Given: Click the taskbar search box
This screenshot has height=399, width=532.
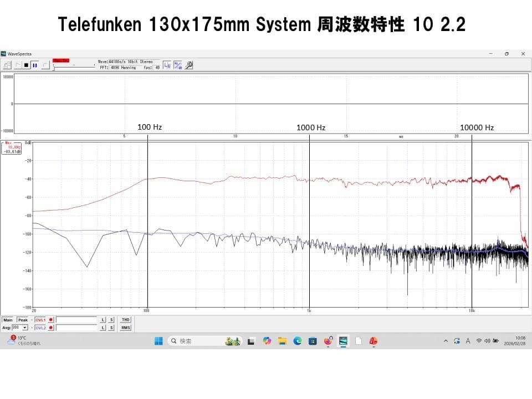Looking at the screenshot, I should coord(205,341).
